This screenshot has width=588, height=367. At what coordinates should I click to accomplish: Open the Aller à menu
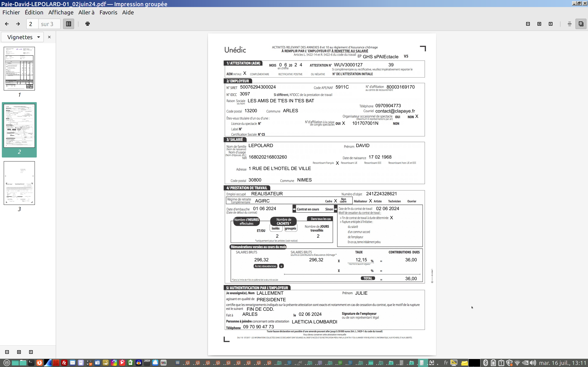86,12
